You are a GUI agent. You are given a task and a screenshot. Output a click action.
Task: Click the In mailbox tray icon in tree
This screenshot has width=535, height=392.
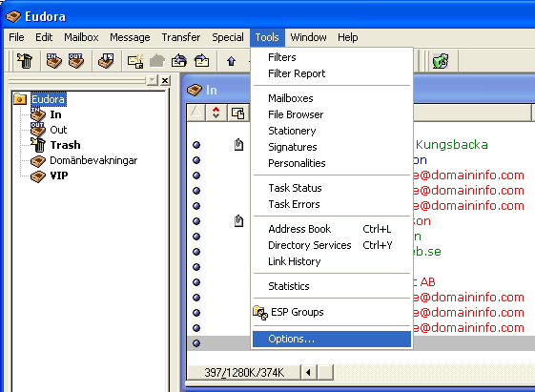(37, 114)
